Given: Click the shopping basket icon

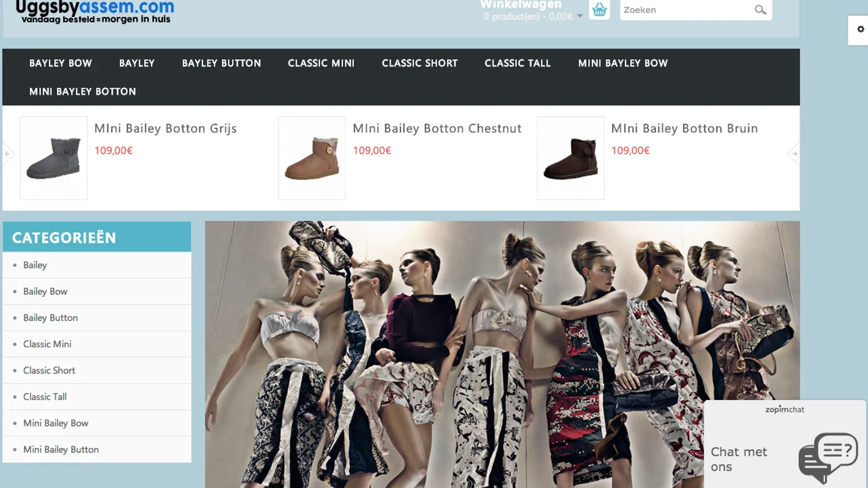Looking at the screenshot, I should pos(599,10).
